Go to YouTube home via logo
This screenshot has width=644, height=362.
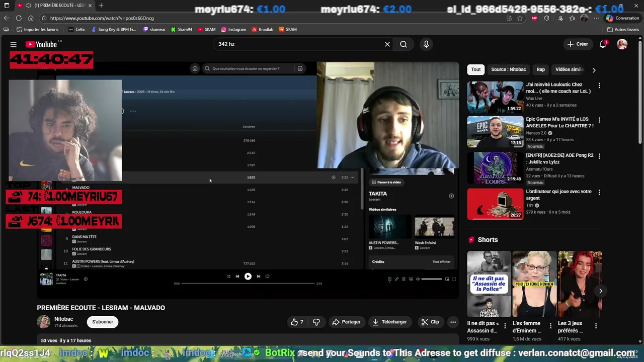[41, 44]
